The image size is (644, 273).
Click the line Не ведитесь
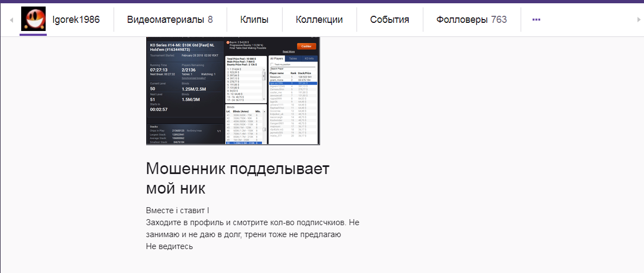pyautogui.click(x=169, y=247)
